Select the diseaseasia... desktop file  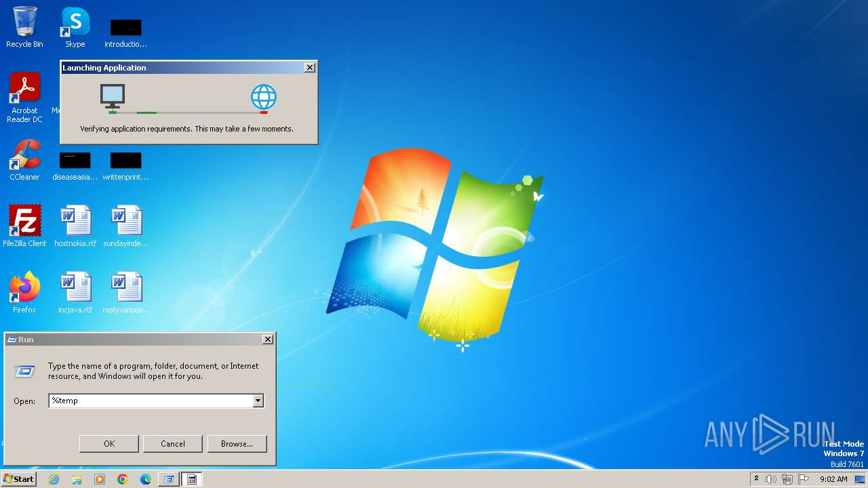point(75,167)
